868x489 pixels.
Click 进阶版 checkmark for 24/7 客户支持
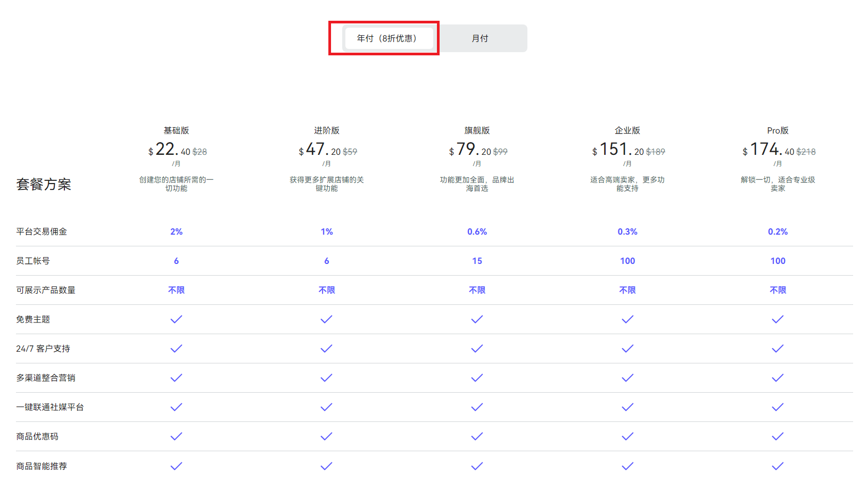(326, 349)
